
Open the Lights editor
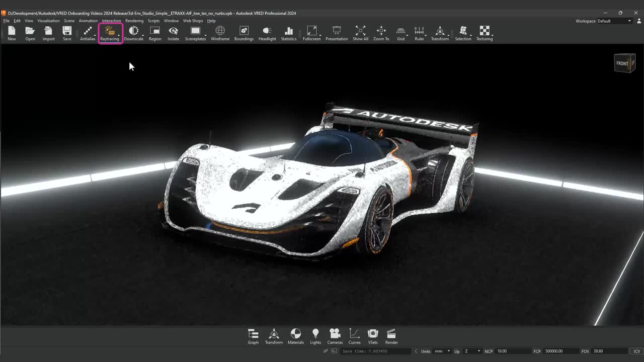pyautogui.click(x=315, y=336)
